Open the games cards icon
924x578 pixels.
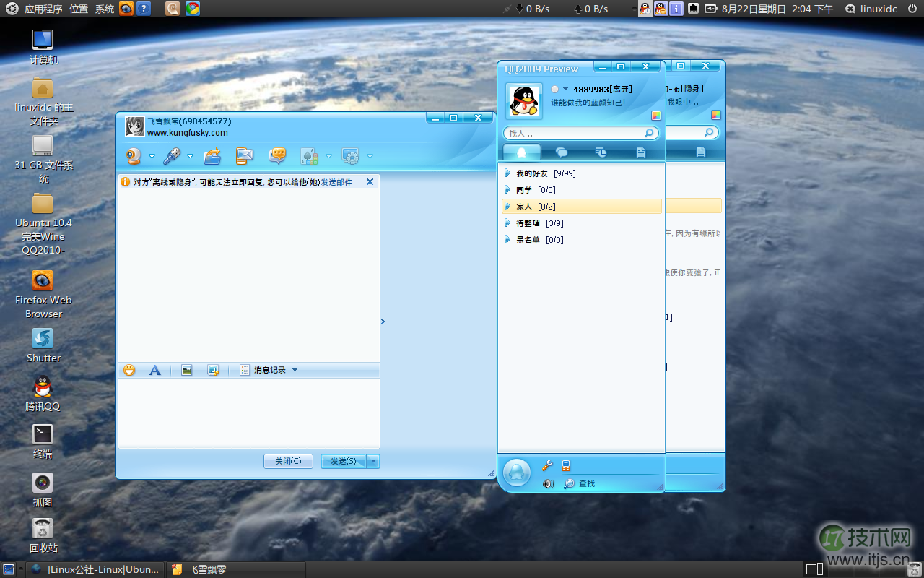[x=309, y=155]
